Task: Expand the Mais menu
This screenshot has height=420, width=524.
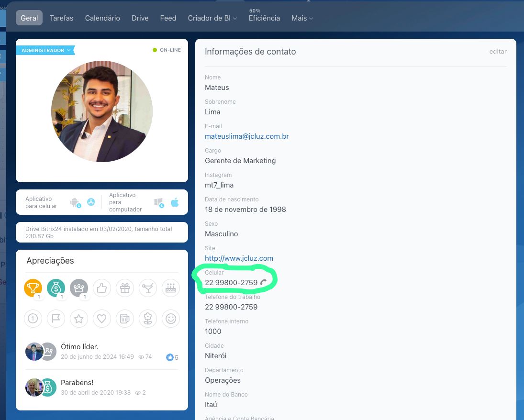Action: (302, 18)
